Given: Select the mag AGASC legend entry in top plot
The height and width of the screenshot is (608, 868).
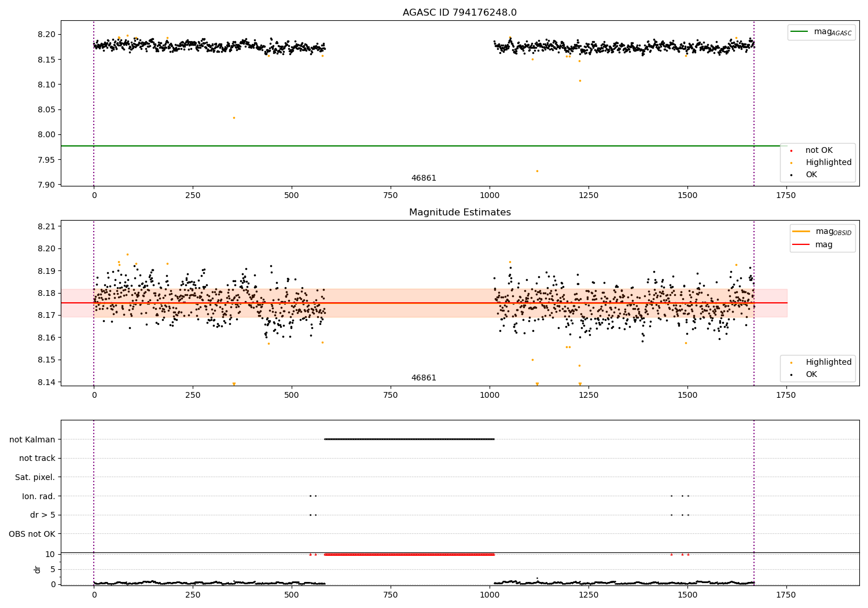Looking at the screenshot, I should pyautogui.click(x=822, y=32).
